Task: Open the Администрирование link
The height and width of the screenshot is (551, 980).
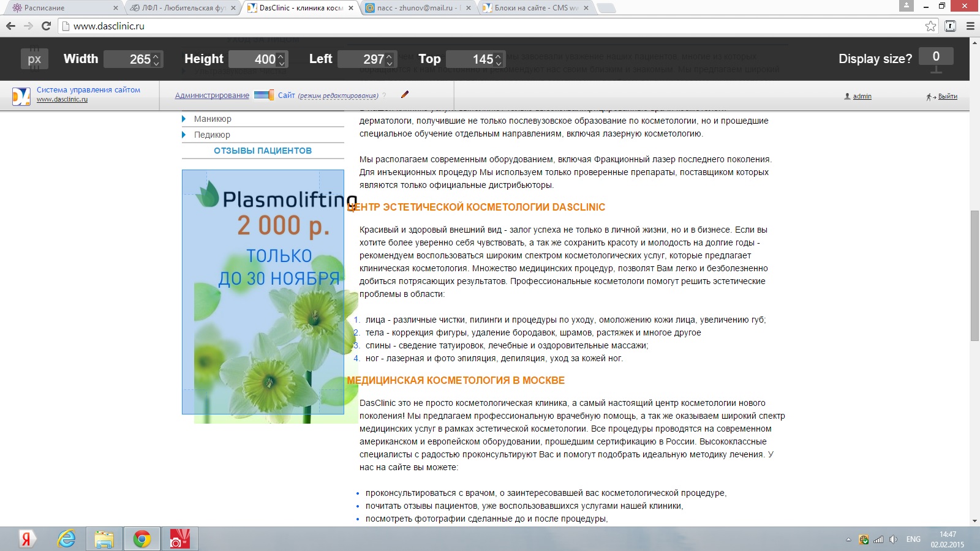Action: [212, 96]
